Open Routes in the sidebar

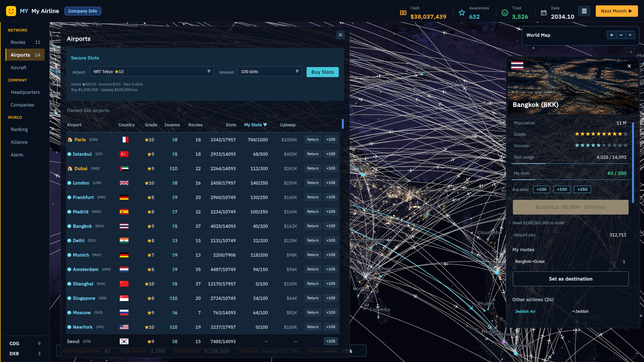[x=25, y=42]
